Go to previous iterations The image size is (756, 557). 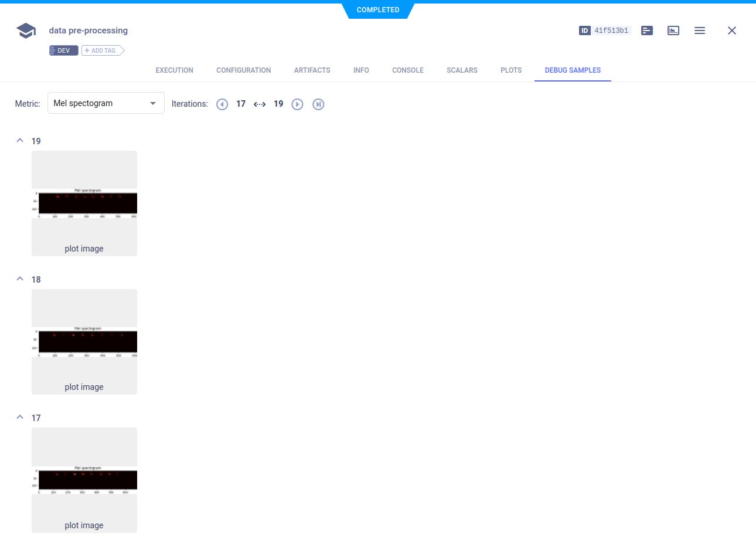click(222, 104)
